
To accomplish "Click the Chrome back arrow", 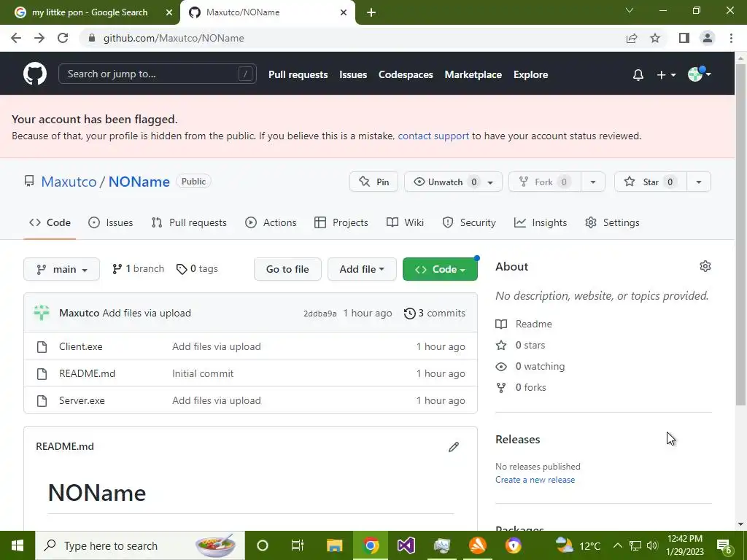I will click(16, 38).
